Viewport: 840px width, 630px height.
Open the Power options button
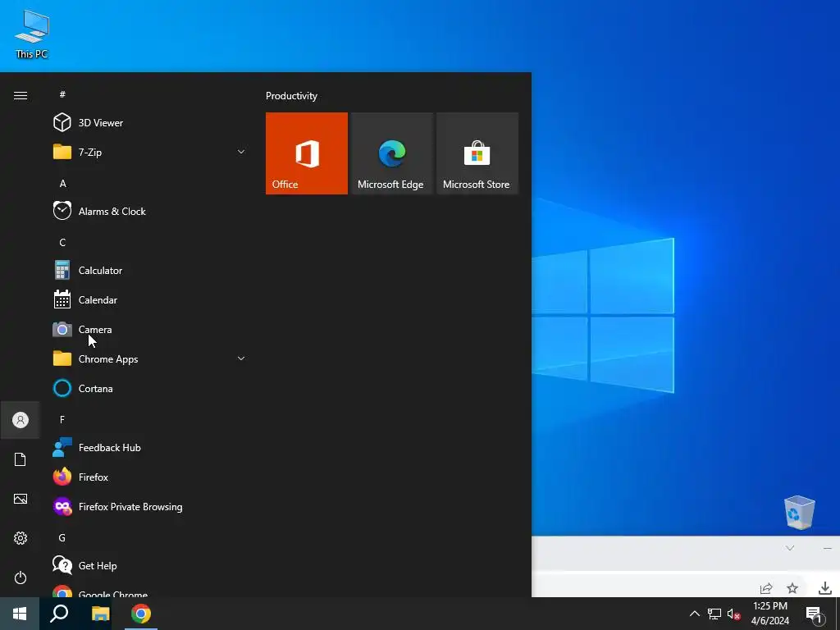pyautogui.click(x=21, y=577)
